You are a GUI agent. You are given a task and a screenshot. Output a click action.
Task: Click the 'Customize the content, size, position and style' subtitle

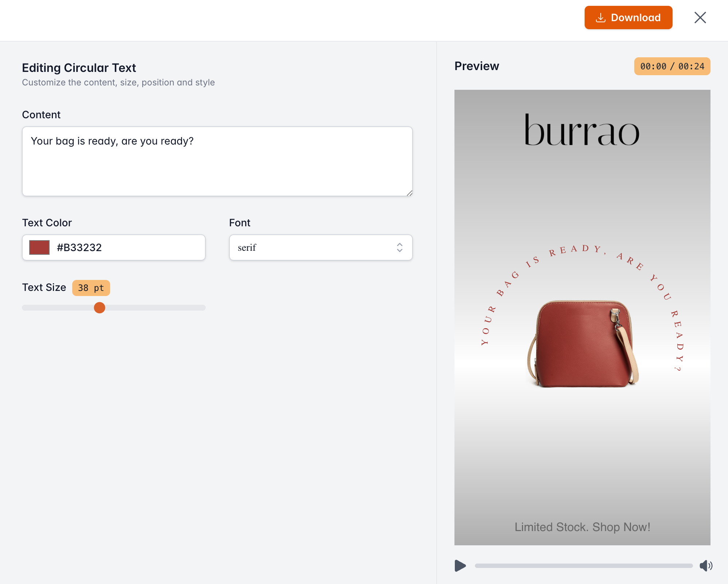click(x=119, y=82)
